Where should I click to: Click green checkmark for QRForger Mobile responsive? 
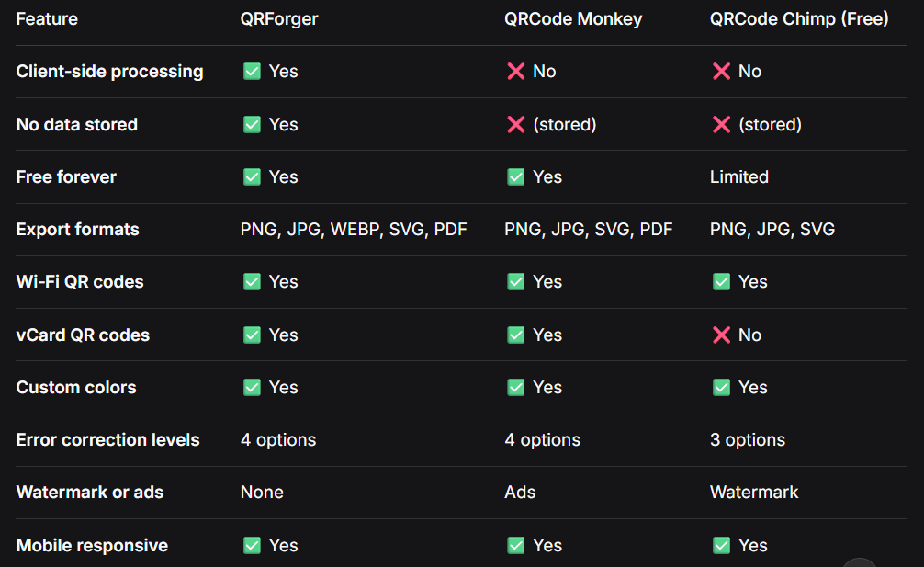pos(253,545)
